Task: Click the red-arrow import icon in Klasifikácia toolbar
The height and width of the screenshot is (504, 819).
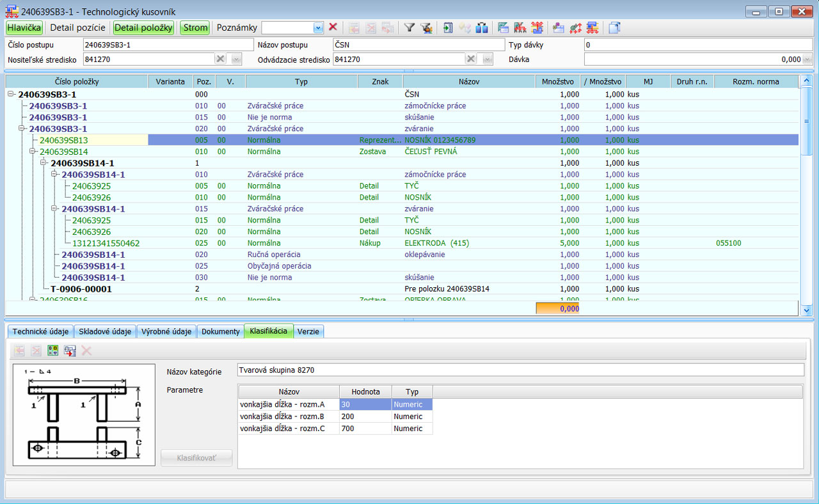Action: coord(70,350)
